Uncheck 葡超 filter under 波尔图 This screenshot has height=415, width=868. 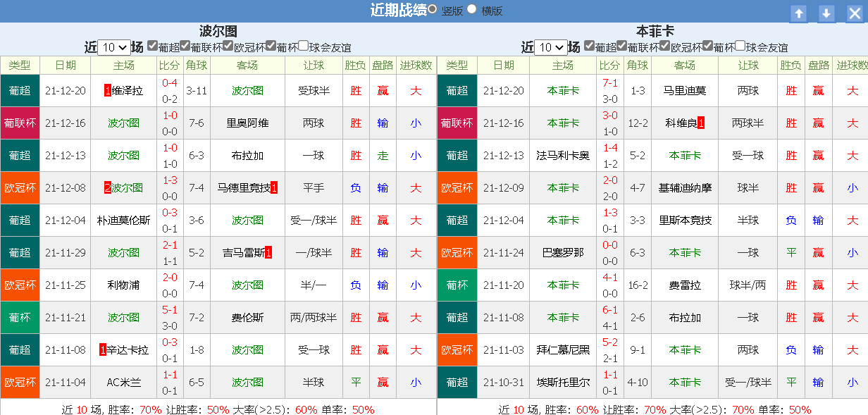(x=152, y=46)
